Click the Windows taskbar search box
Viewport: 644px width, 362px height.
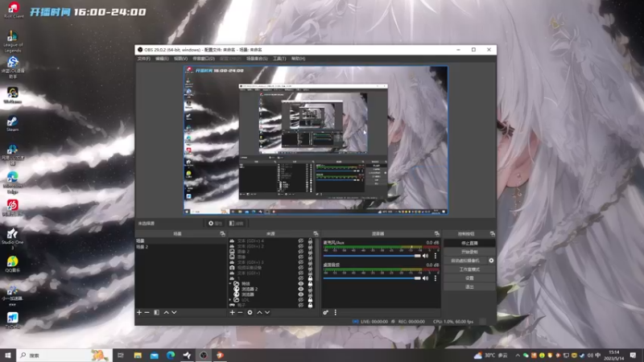pos(64,355)
